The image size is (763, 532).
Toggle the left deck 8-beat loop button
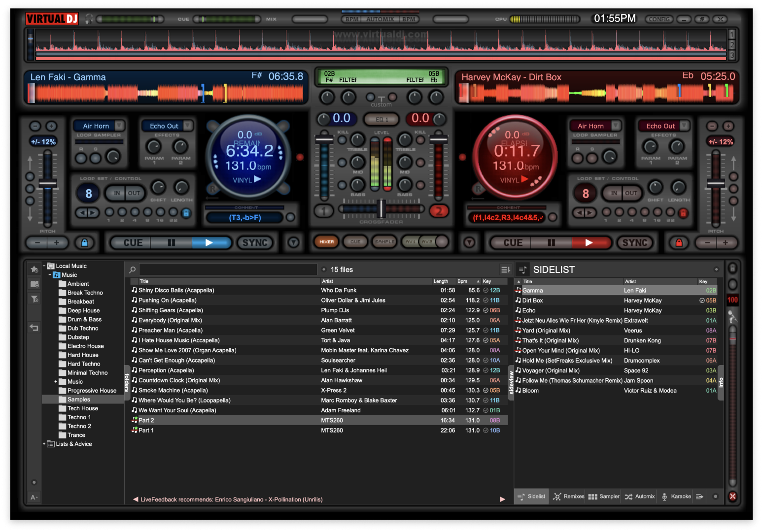[147, 212]
